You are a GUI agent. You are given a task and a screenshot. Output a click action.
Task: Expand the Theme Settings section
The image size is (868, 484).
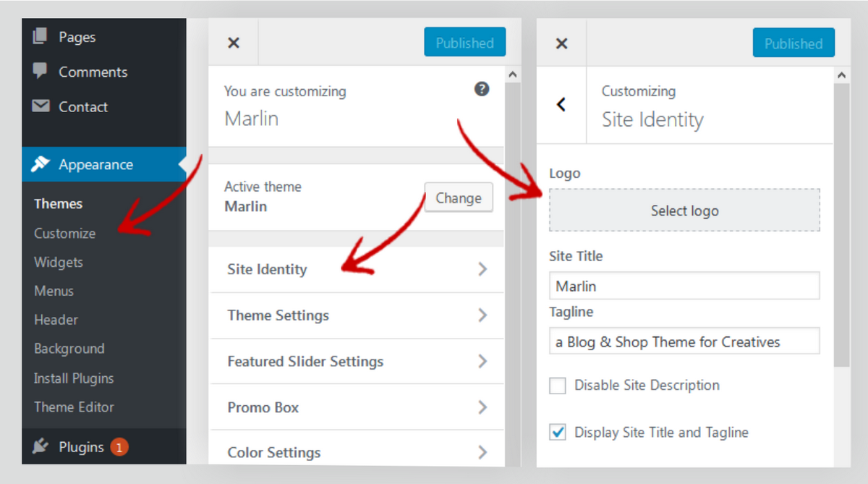[357, 315]
